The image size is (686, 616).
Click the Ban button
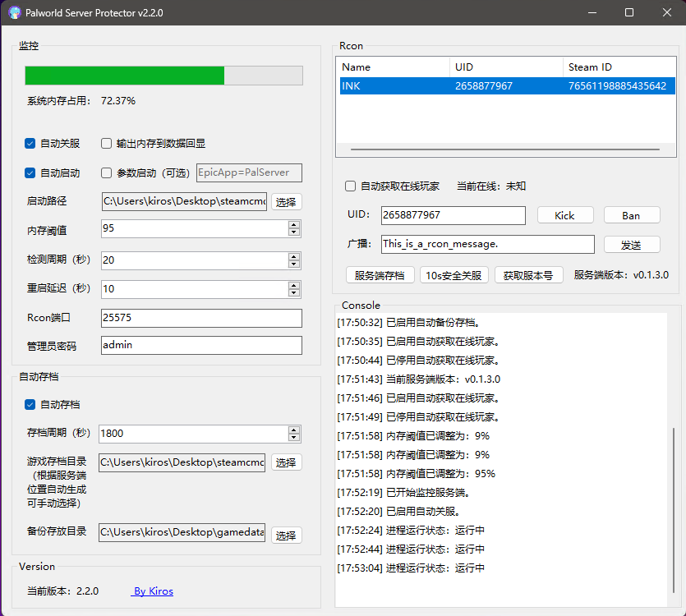click(631, 215)
